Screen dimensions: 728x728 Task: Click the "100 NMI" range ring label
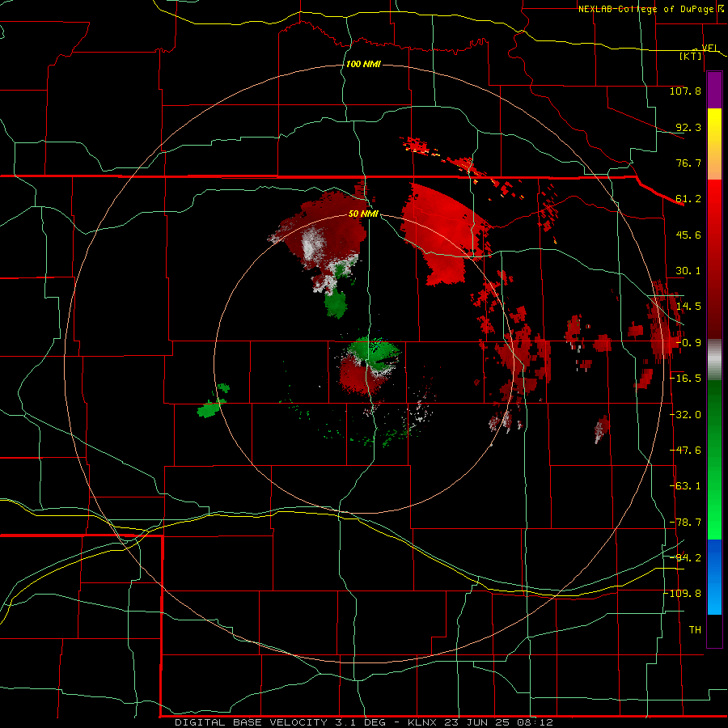click(363, 64)
